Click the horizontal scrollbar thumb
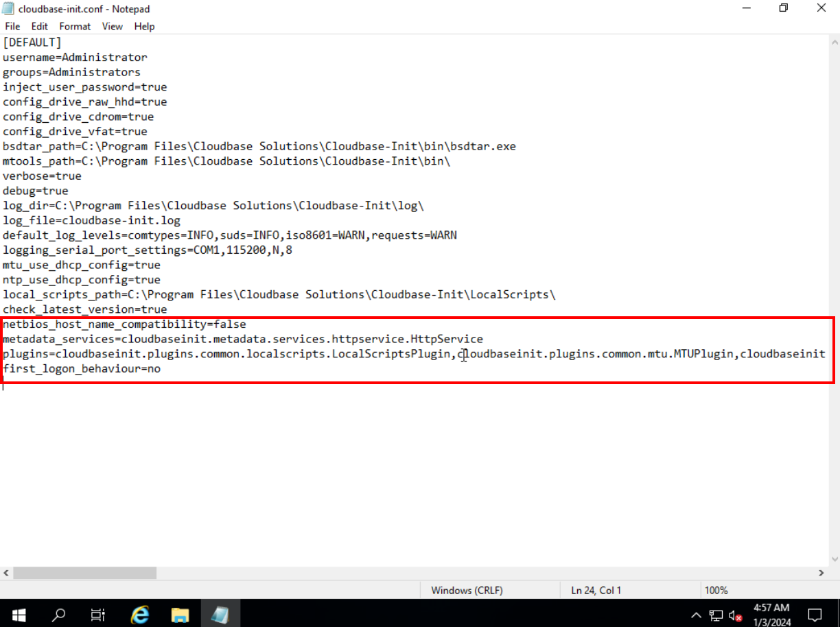 (x=84, y=573)
